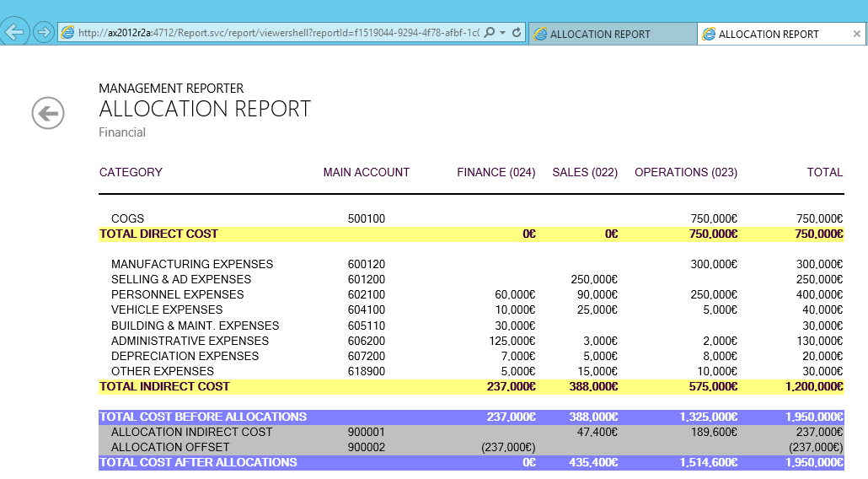Viewport: 868px width, 479px height.
Task: Click the COGS row label
Action: click(127, 218)
